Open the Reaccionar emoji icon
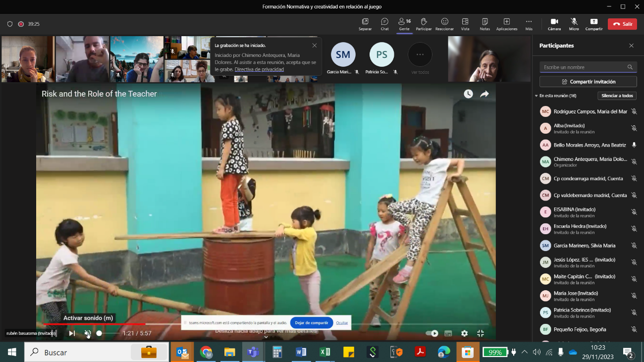 444,22
